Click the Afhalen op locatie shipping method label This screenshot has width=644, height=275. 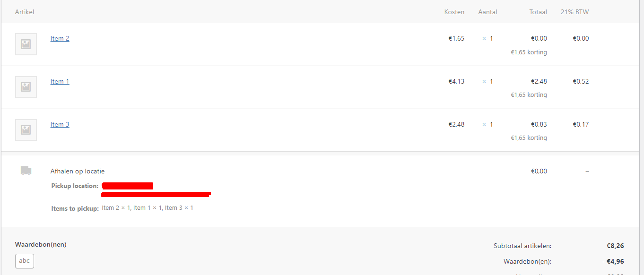[77, 171]
